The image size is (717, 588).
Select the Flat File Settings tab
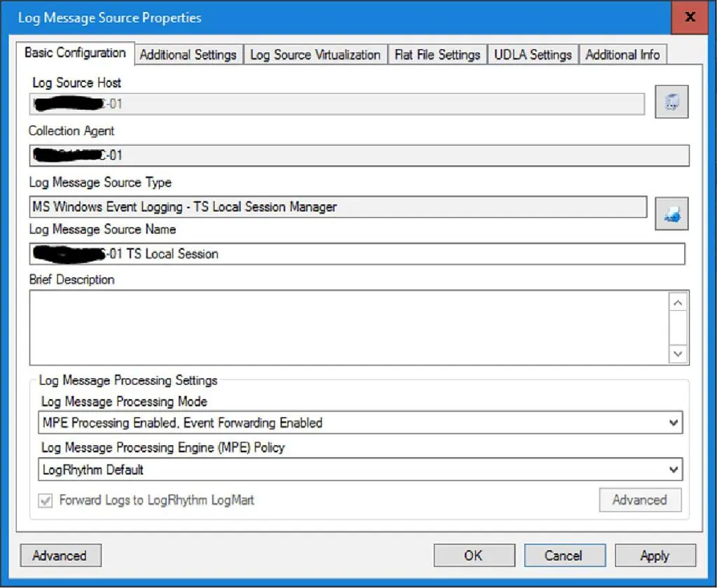point(437,54)
